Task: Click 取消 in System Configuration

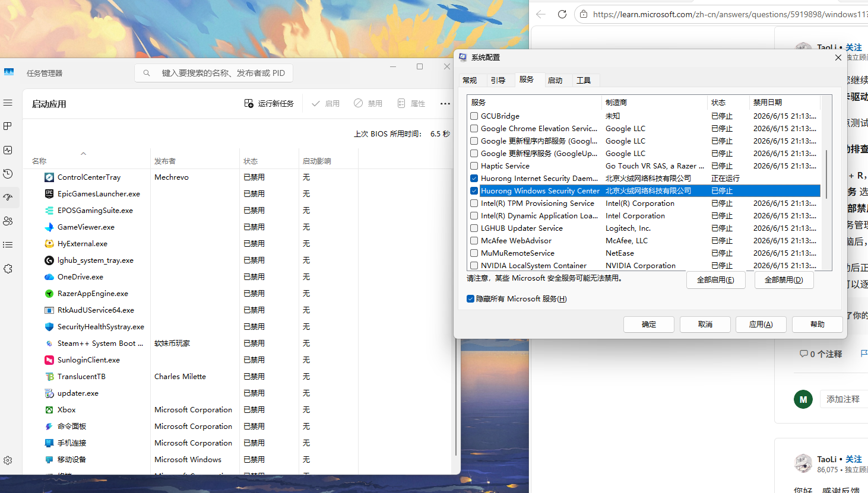Action: (705, 325)
